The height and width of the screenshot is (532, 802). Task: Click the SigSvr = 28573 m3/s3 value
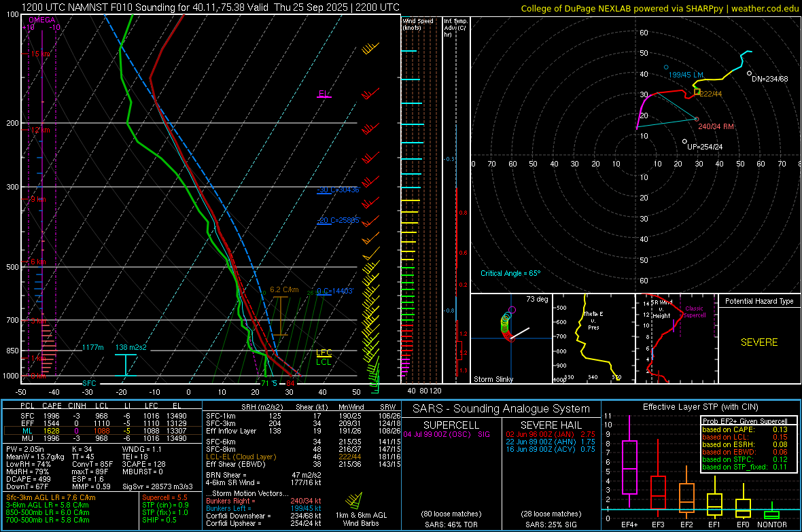coord(158,486)
